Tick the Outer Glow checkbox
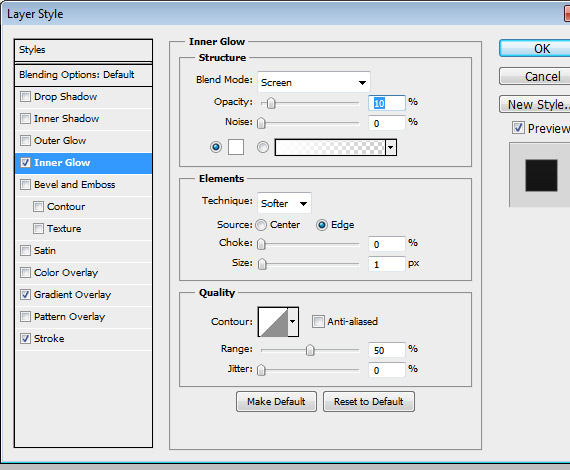The image size is (570, 470). (25, 141)
